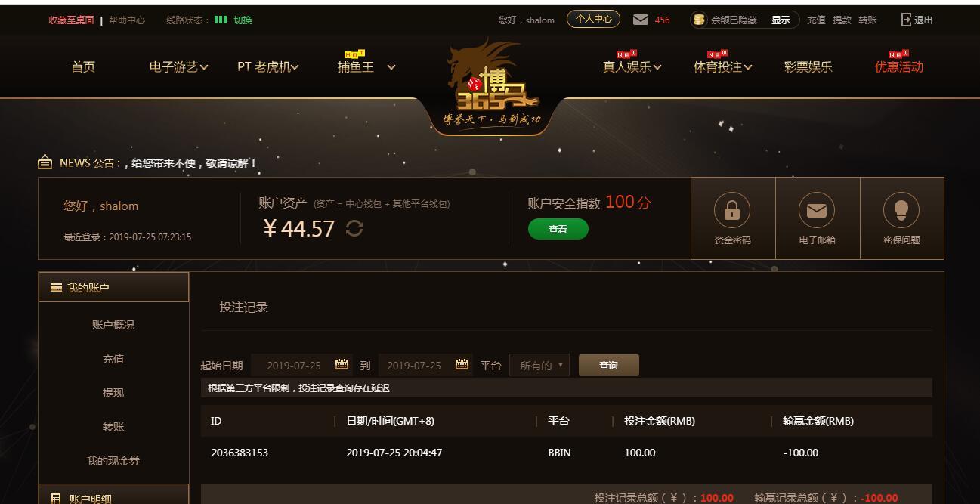Open the mail envelope icon in header
Screen dimensions: 980x504
point(640,20)
